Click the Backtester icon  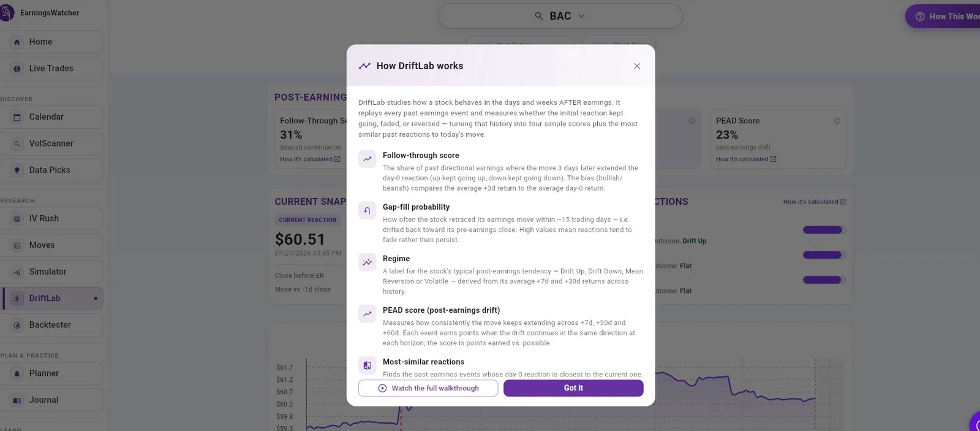pyautogui.click(x=17, y=326)
